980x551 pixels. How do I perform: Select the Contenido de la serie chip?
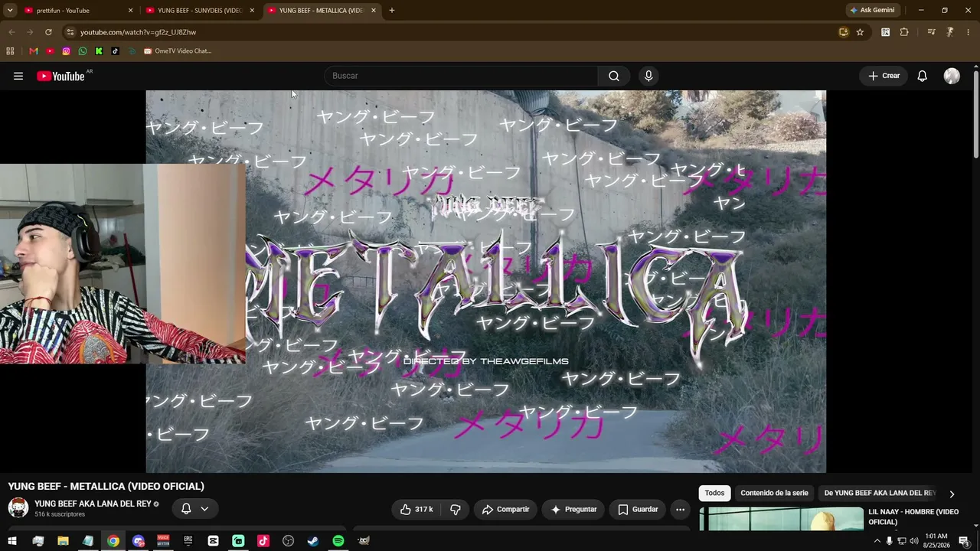tap(774, 494)
